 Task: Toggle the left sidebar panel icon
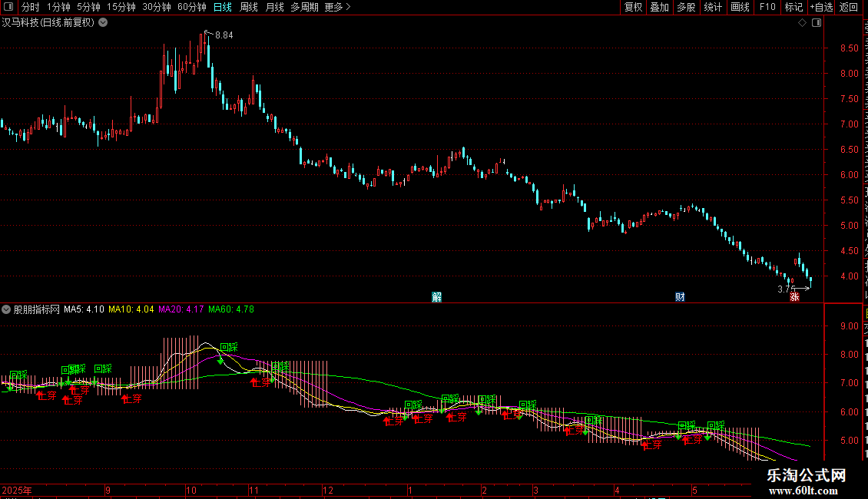[9, 7]
